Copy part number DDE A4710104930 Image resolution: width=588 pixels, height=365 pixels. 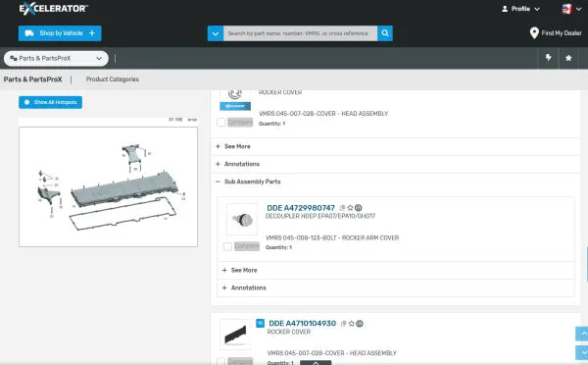click(x=343, y=324)
